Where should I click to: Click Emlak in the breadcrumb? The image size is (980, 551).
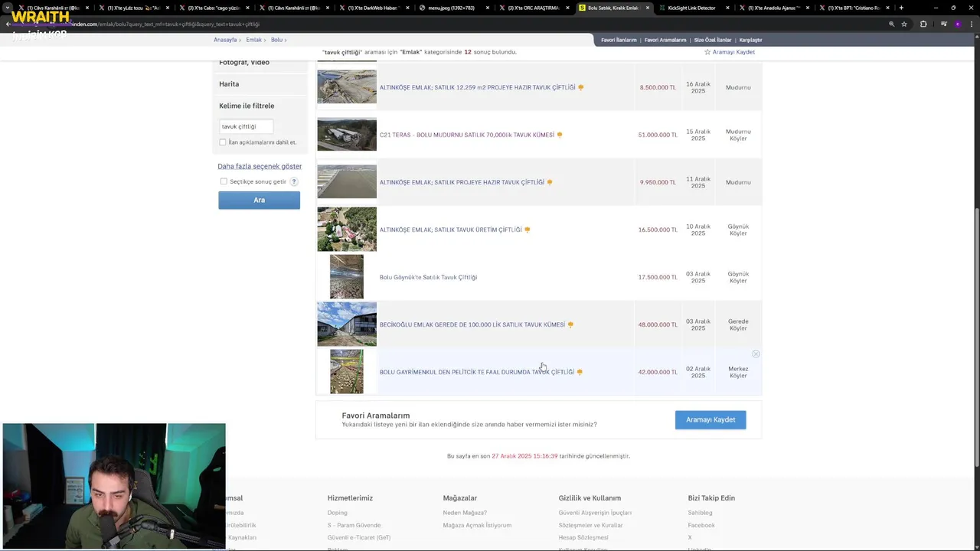253,40
